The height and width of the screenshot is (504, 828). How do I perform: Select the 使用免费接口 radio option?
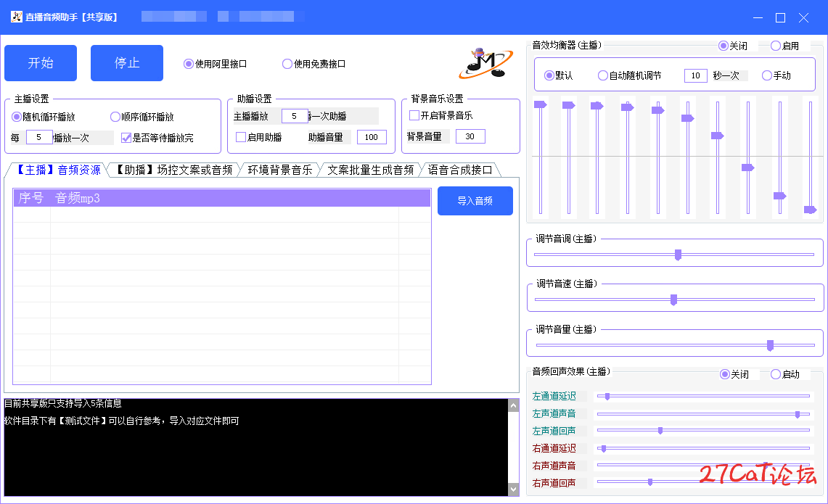(x=314, y=64)
